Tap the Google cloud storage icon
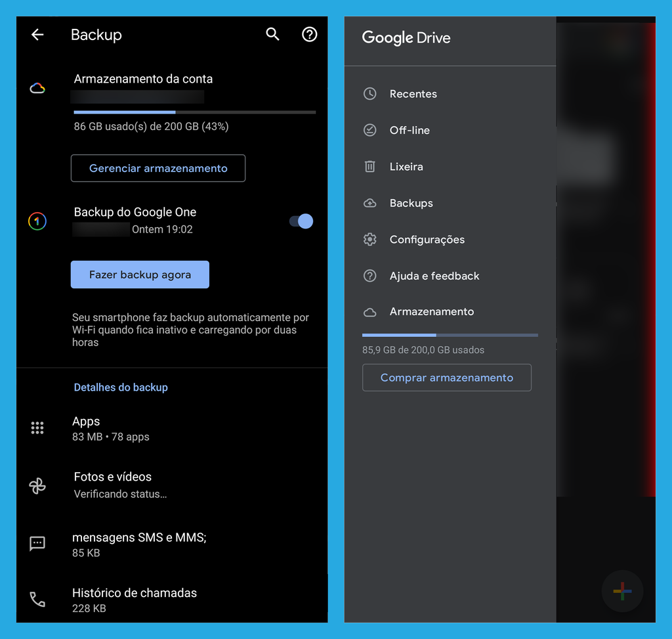This screenshot has height=639, width=672. [x=37, y=89]
